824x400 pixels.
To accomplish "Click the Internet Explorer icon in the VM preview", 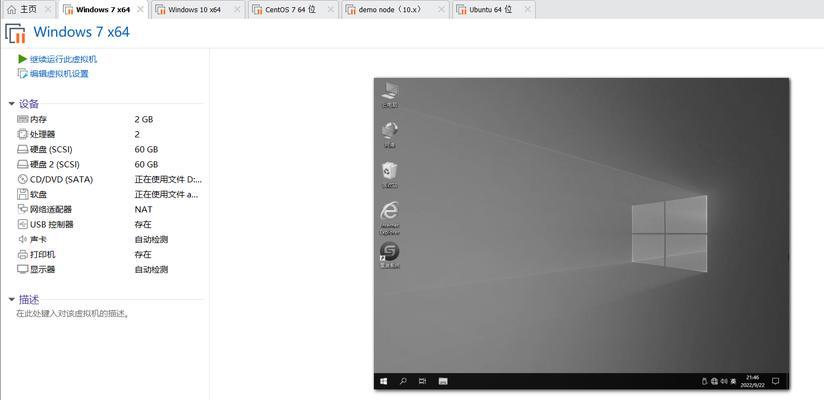I will pos(389,213).
